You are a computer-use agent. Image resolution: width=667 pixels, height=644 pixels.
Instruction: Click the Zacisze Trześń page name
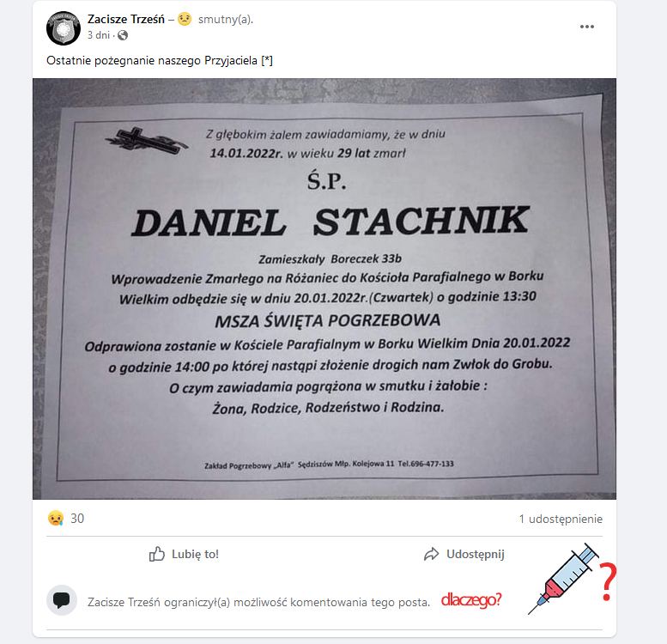click(125, 20)
